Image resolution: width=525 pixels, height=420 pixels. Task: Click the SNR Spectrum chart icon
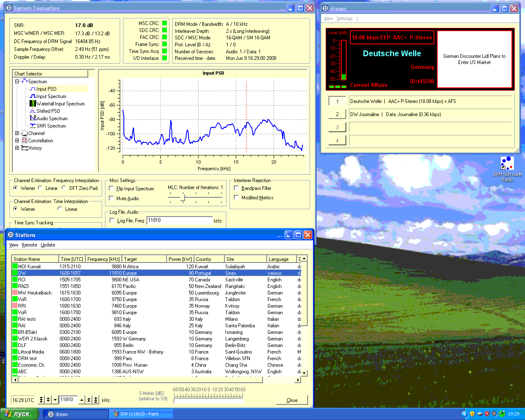pos(33,126)
